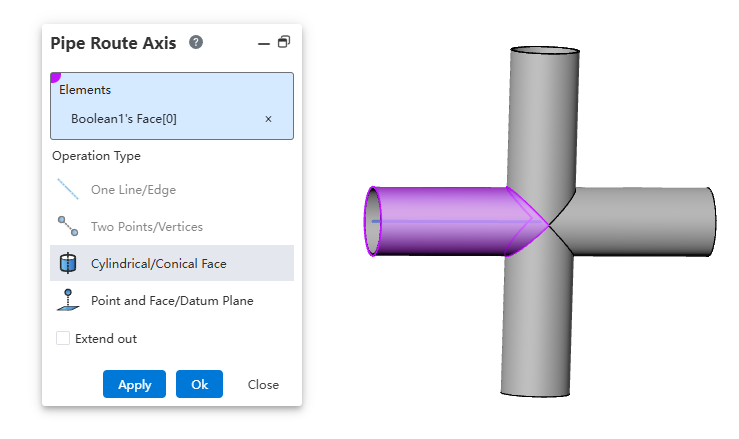Viewport: 739px width, 439px height.
Task: Pick the upper vertical pipe branch
Action: coord(545,110)
